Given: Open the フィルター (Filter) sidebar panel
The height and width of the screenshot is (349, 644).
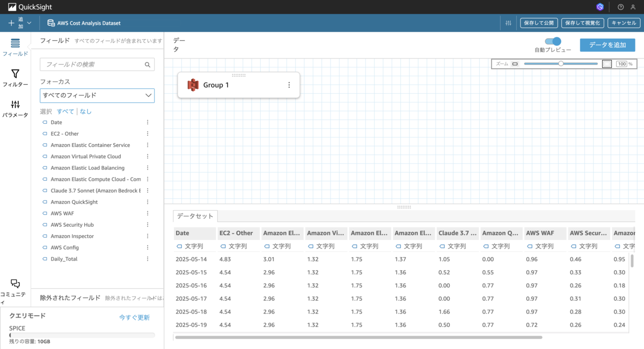Looking at the screenshot, I should tap(15, 78).
